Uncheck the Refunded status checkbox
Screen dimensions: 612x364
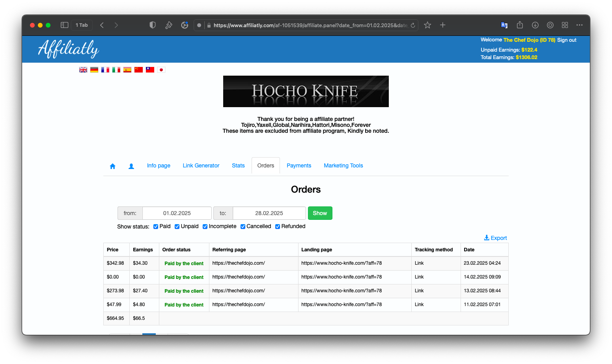[x=278, y=227]
